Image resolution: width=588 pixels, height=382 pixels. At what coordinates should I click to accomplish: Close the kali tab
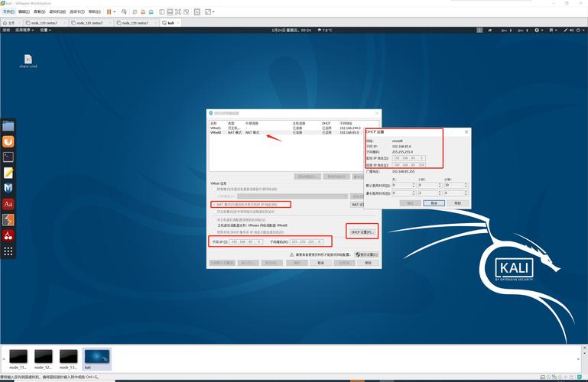[x=178, y=23]
